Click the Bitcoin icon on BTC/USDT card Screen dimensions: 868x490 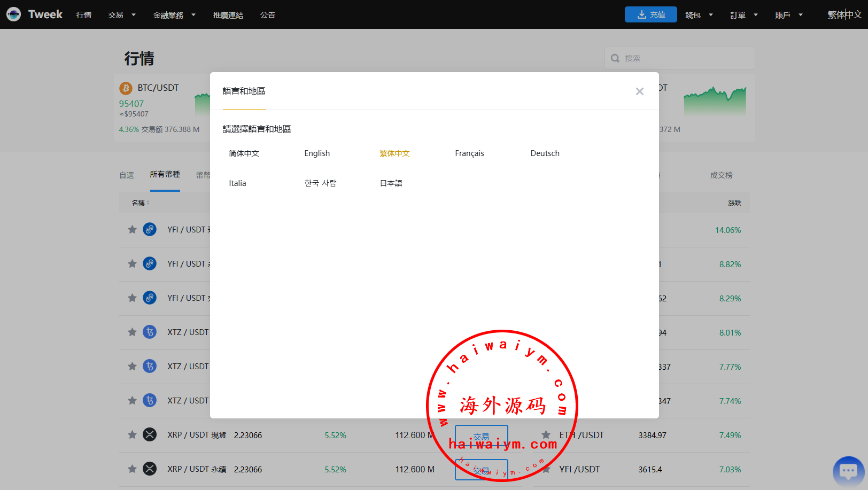pyautogui.click(x=126, y=88)
